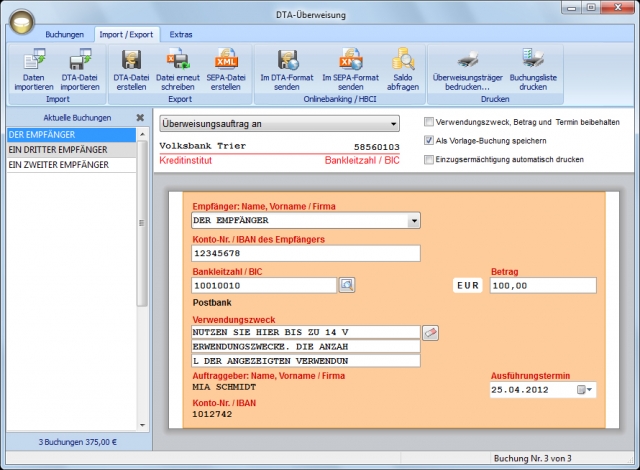Maximize the DTA-Überweisung window
This screenshot has height=470, width=640.
click(591, 8)
